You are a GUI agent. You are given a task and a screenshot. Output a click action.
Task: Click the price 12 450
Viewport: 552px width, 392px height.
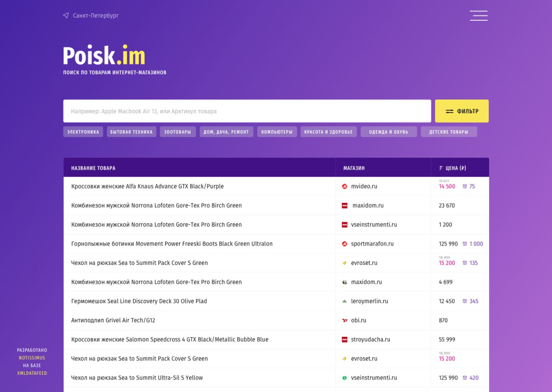[x=447, y=301]
